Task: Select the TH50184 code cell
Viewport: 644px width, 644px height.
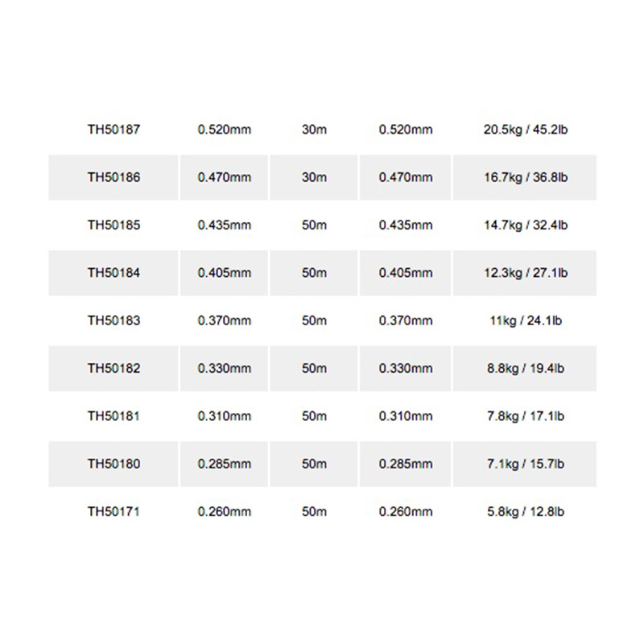Action: [x=114, y=273]
